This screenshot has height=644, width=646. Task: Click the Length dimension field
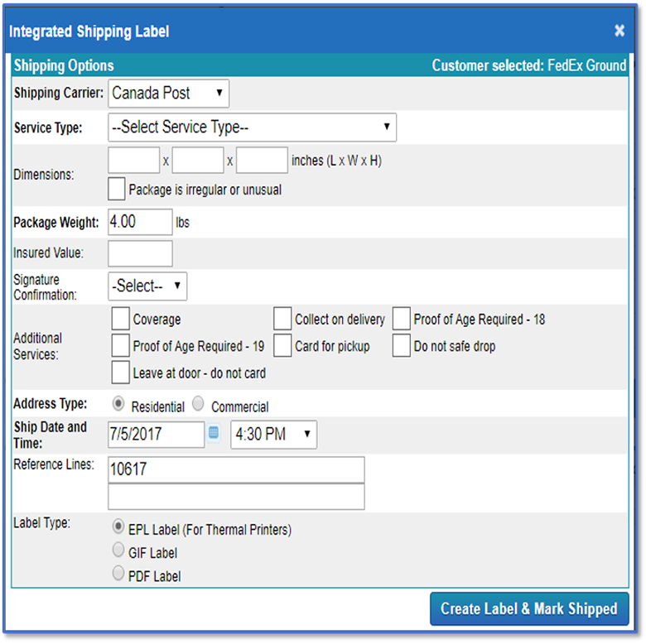(x=134, y=161)
